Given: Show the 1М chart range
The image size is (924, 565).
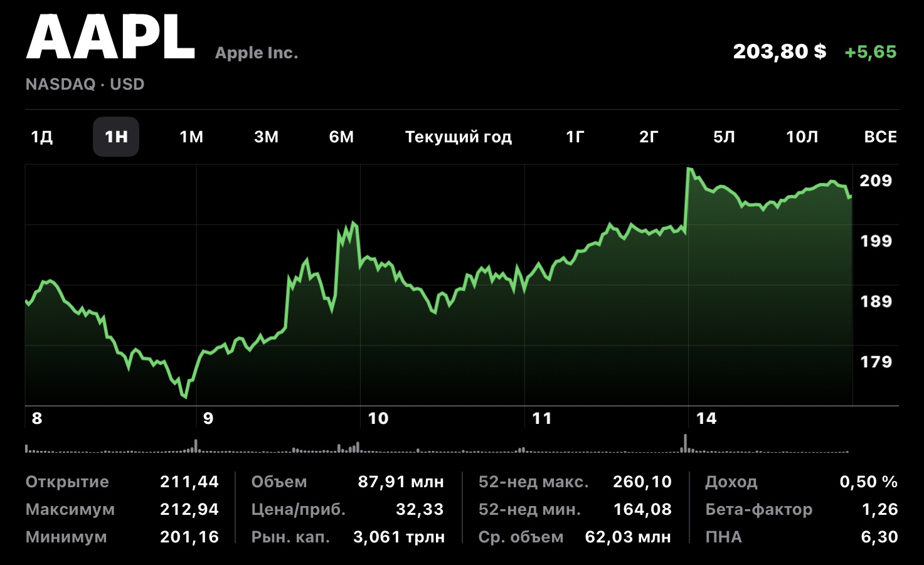Looking at the screenshot, I should [191, 137].
